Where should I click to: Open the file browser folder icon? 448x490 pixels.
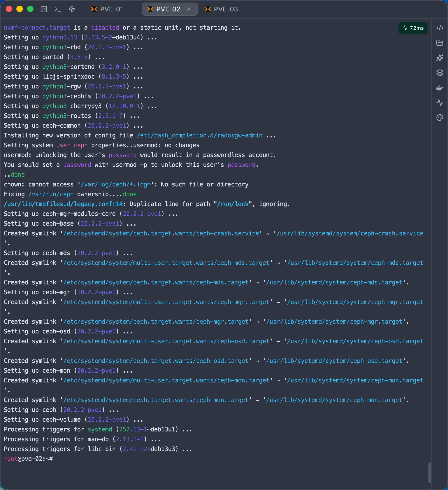click(440, 43)
